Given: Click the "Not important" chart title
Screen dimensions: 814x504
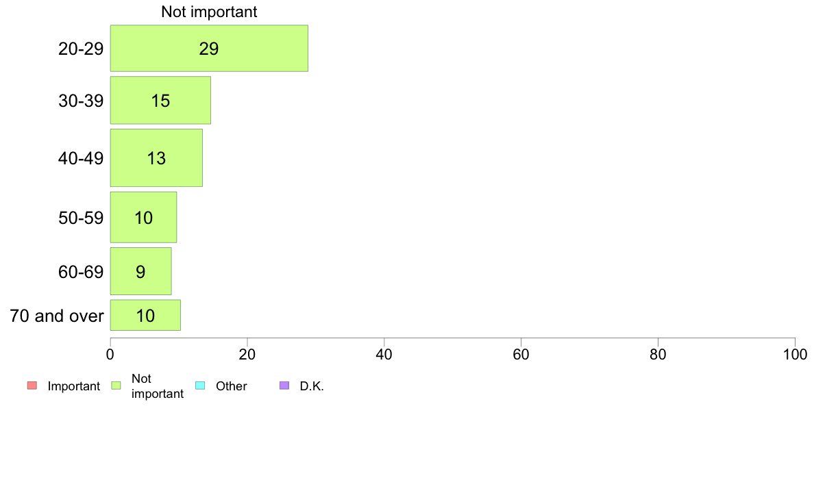Looking at the screenshot, I should [209, 12].
